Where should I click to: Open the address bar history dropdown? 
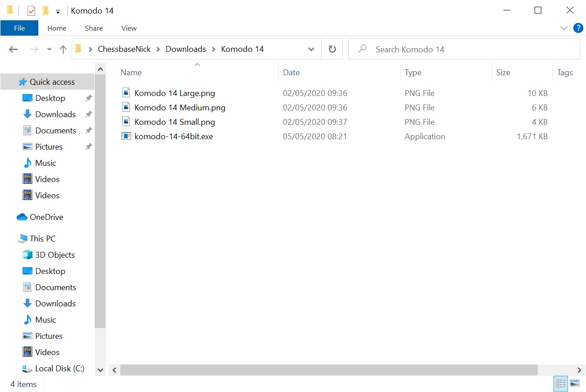click(x=311, y=50)
